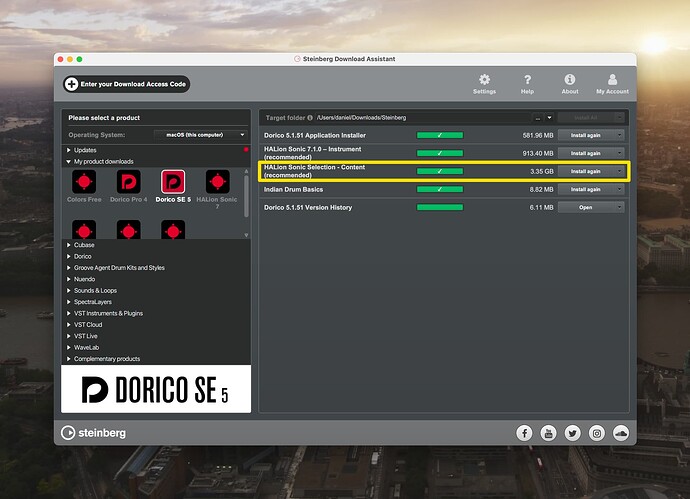Click Indian Drum Basics progress bar
The height and width of the screenshot is (499, 690).
click(440, 189)
